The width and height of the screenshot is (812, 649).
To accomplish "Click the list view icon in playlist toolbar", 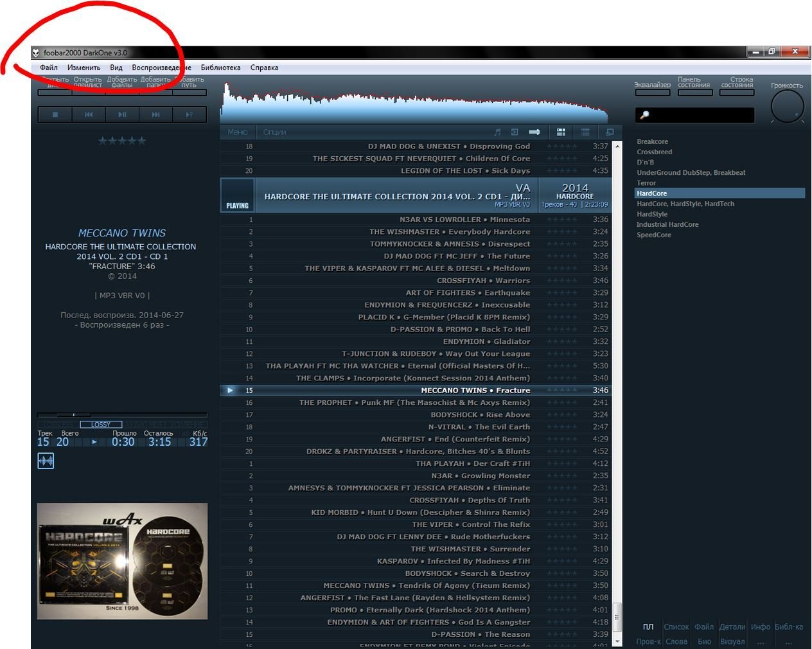I will [x=585, y=132].
